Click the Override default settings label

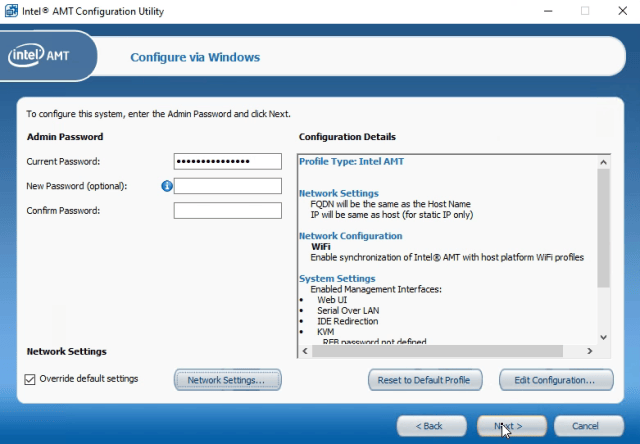click(89, 379)
